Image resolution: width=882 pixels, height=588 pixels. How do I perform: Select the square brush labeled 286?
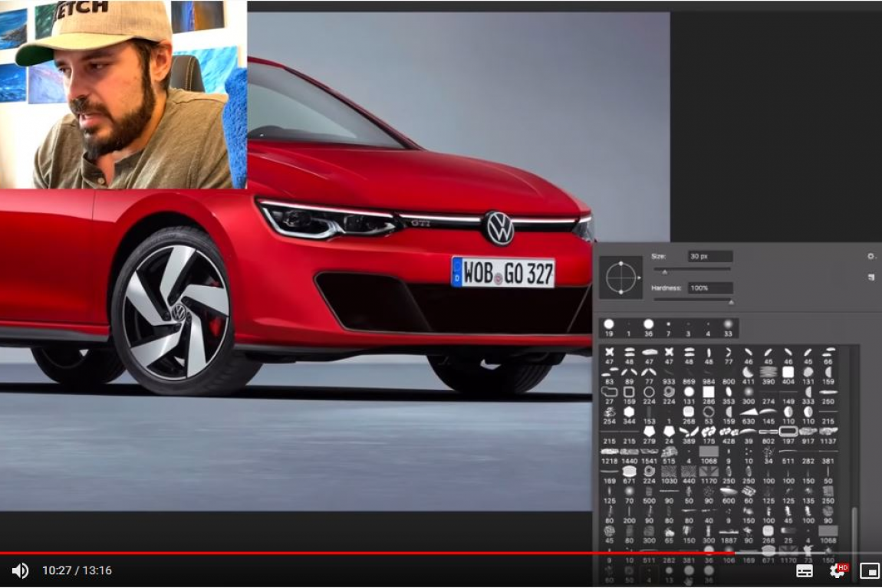coord(709,392)
